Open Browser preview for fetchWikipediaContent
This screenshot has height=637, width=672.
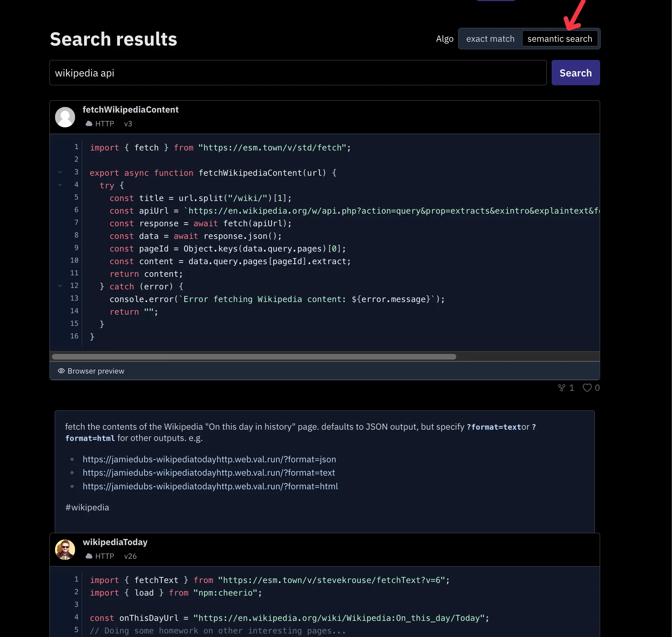click(96, 371)
